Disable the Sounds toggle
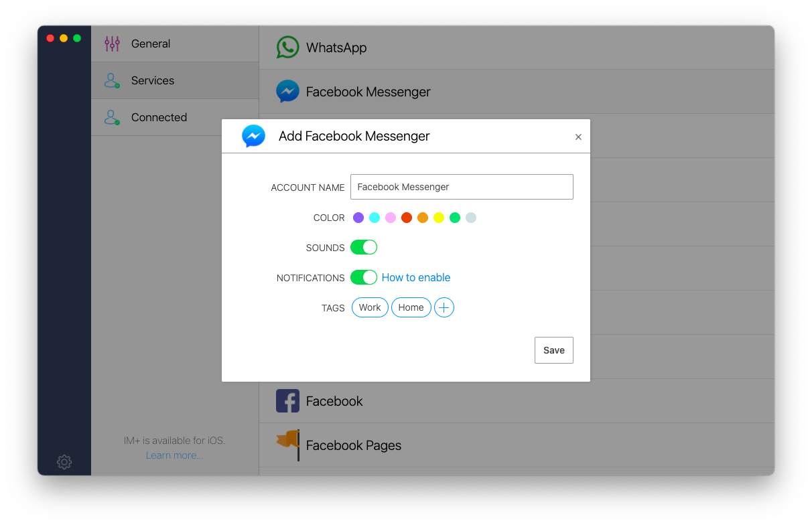Image resolution: width=812 pixels, height=525 pixels. pyautogui.click(x=364, y=247)
